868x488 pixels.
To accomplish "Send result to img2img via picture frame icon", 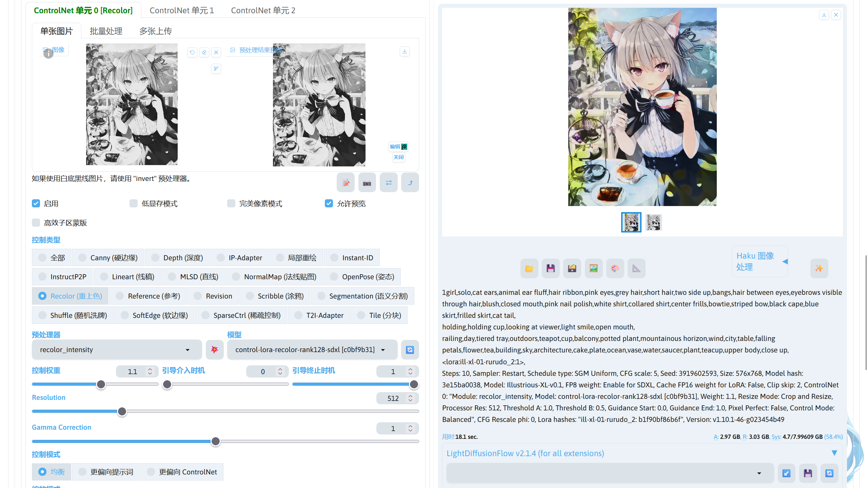I will pos(593,268).
